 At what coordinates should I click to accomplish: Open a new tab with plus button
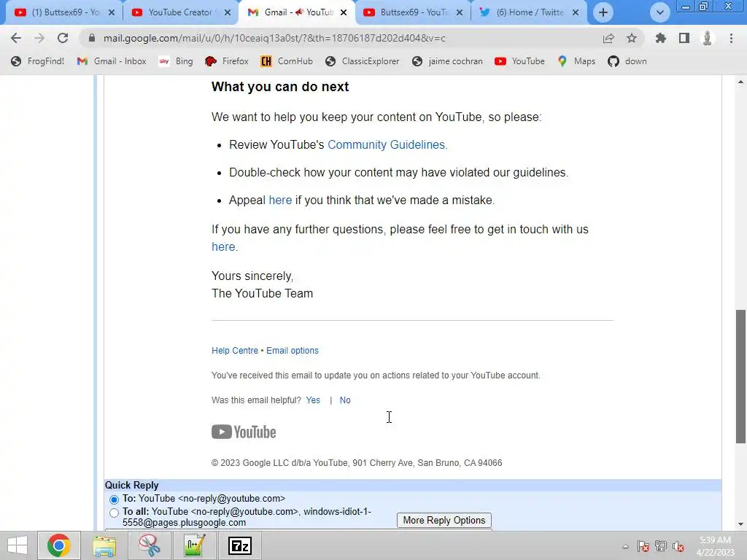(x=603, y=12)
